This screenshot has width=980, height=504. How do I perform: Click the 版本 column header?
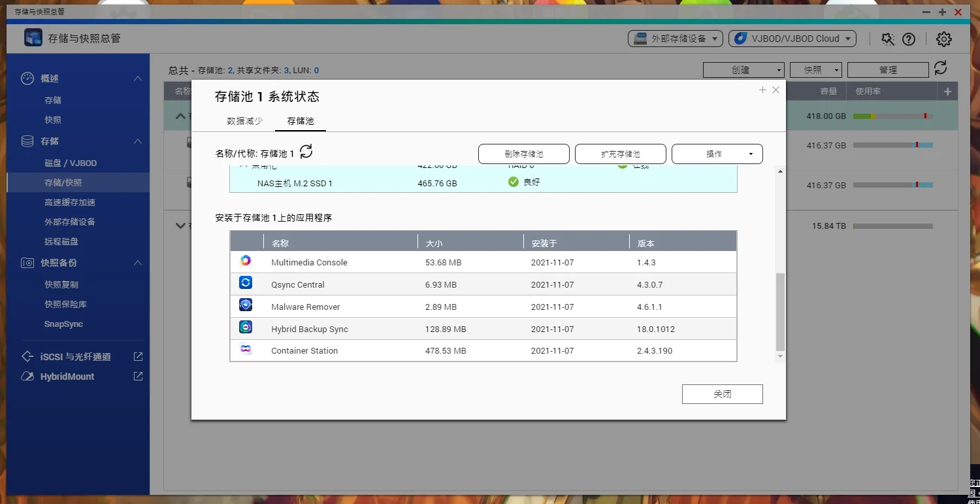(646, 243)
